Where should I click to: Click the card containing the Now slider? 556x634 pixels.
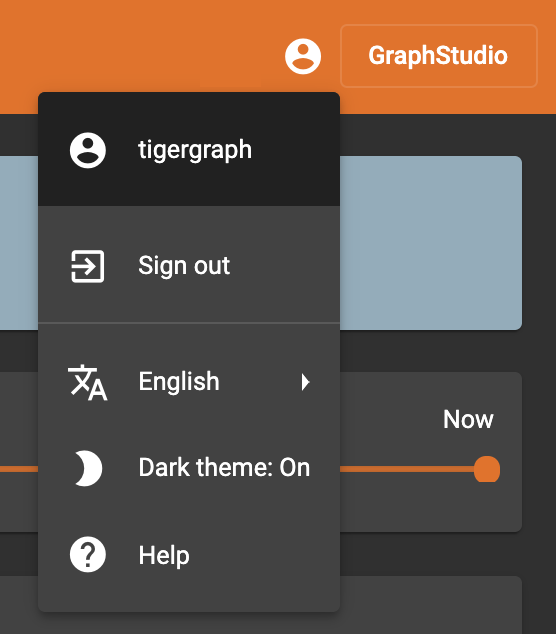tap(431, 452)
